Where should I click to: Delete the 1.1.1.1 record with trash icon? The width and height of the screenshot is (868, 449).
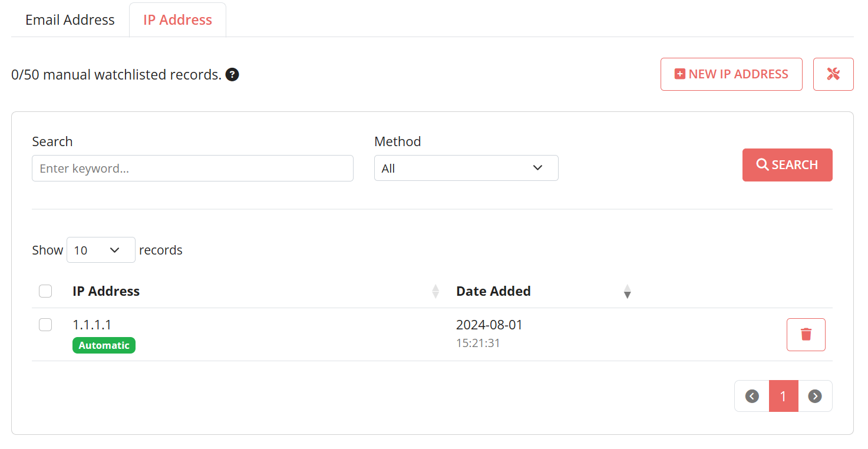pos(806,335)
